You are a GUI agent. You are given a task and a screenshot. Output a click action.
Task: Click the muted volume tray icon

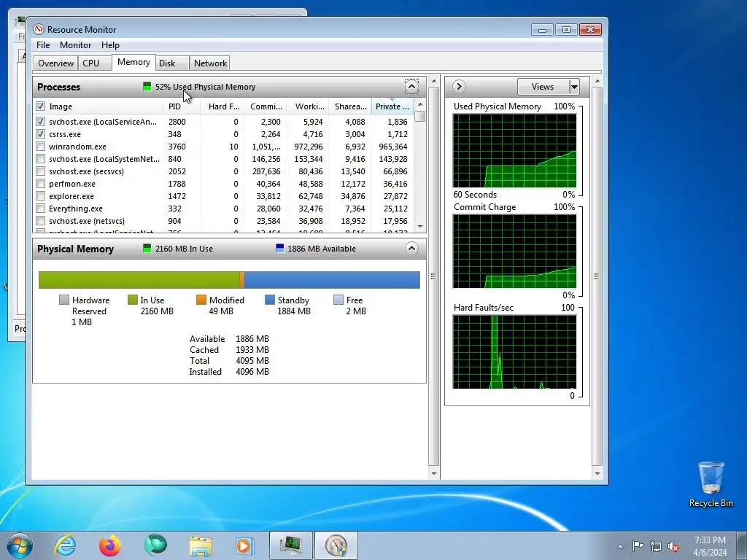(x=673, y=546)
